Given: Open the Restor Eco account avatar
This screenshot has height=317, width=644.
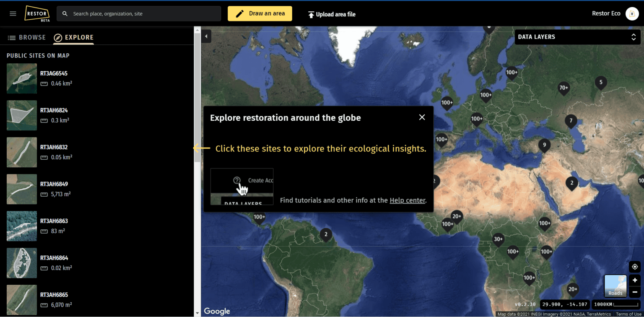Looking at the screenshot, I should tap(632, 13).
